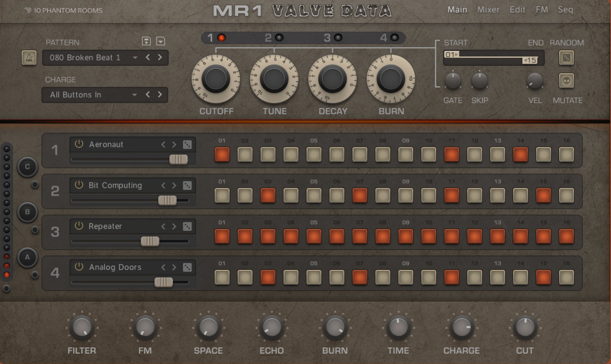Click the save pattern floppy icon
This screenshot has height=364, width=611.
pyautogui.click(x=146, y=41)
